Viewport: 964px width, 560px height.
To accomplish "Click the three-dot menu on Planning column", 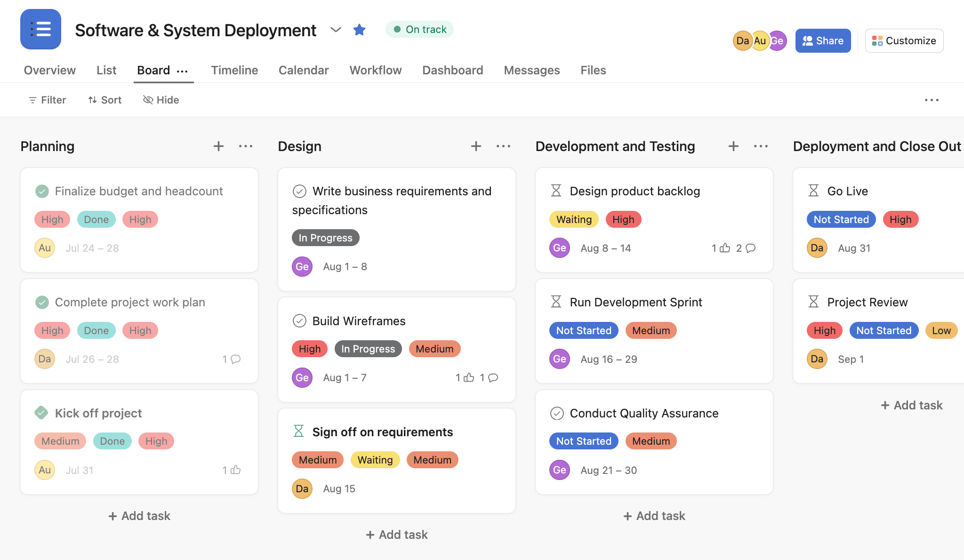I will pyautogui.click(x=245, y=146).
